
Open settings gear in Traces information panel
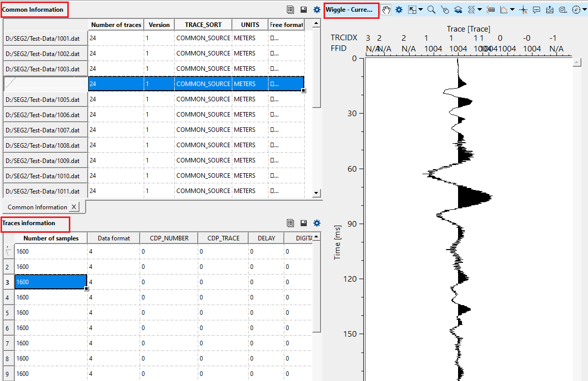click(x=317, y=223)
